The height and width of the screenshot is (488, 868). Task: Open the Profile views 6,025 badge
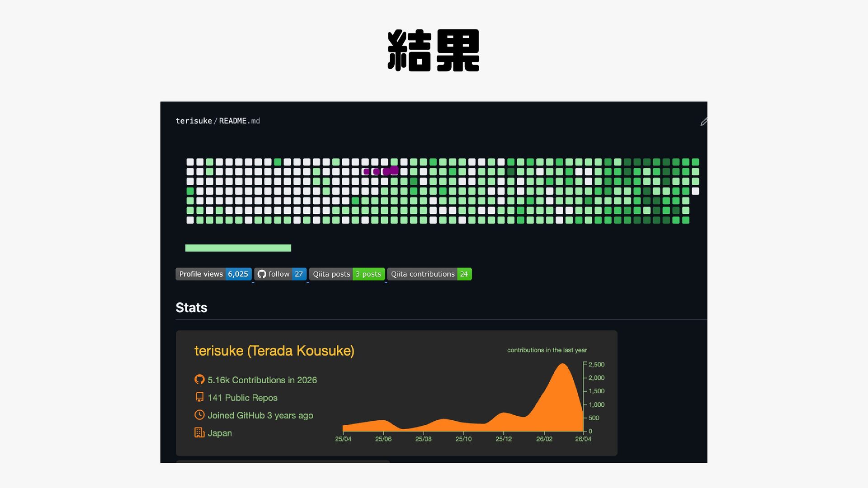(x=213, y=274)
